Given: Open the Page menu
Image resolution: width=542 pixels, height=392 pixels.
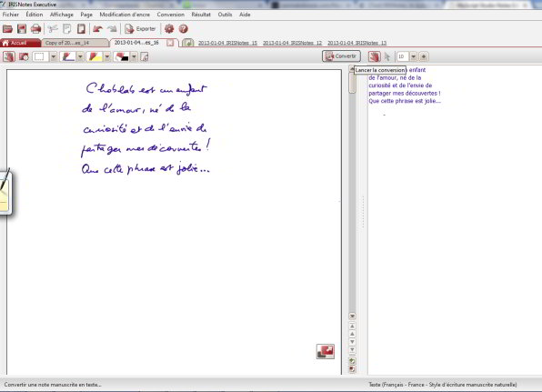Looking at the screenshot, I should [86, 15].
